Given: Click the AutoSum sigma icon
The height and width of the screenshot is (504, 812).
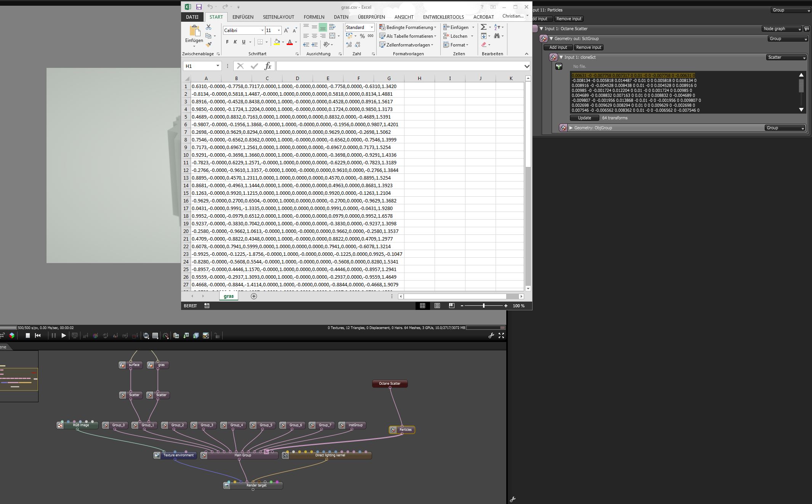Looking at the screenshot, I should point(483,27).
